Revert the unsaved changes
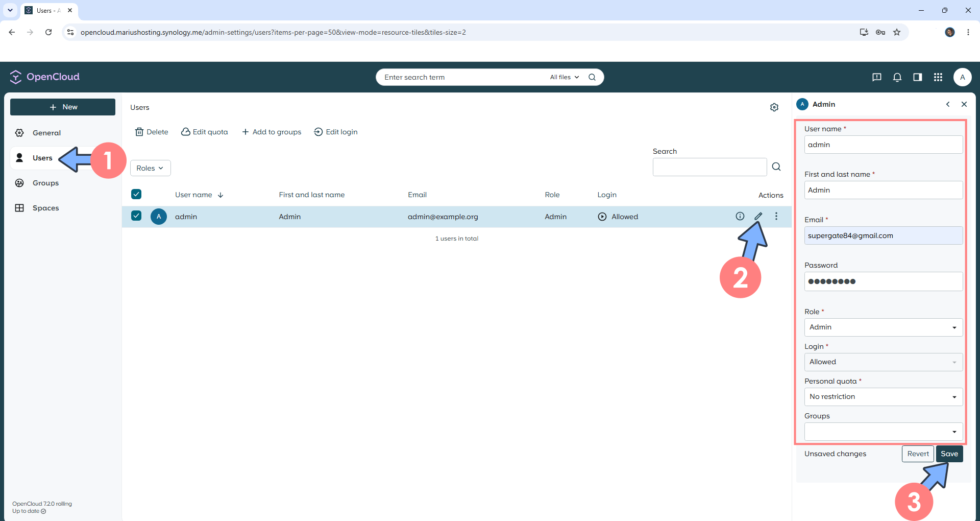The width and height of the screenshot is (980, 521). (x=918, y=454)
